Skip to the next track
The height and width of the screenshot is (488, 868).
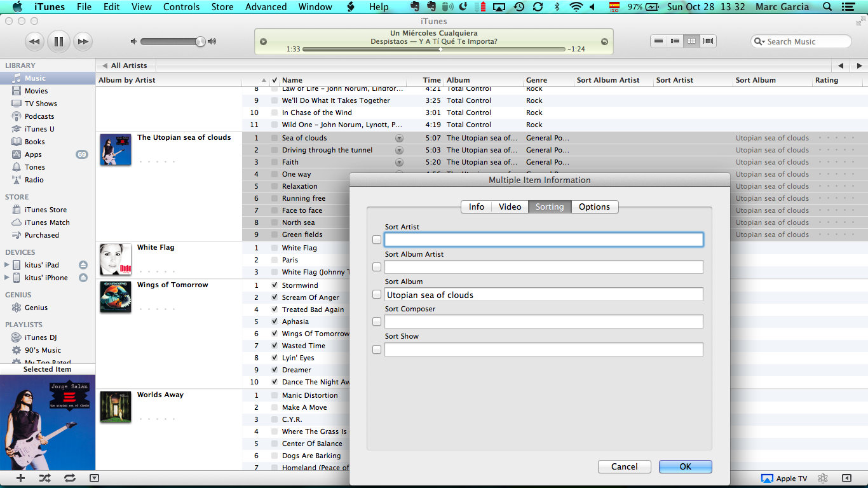(x=83, y=42)
